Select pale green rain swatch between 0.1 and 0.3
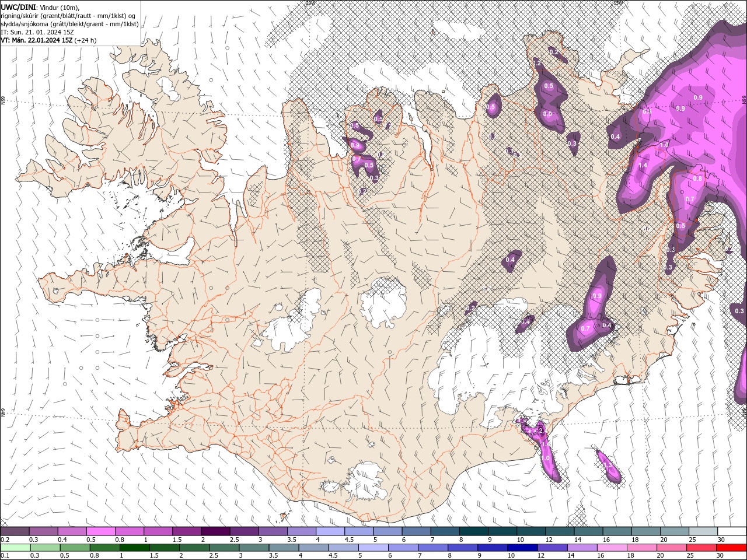 pos(15,548)
